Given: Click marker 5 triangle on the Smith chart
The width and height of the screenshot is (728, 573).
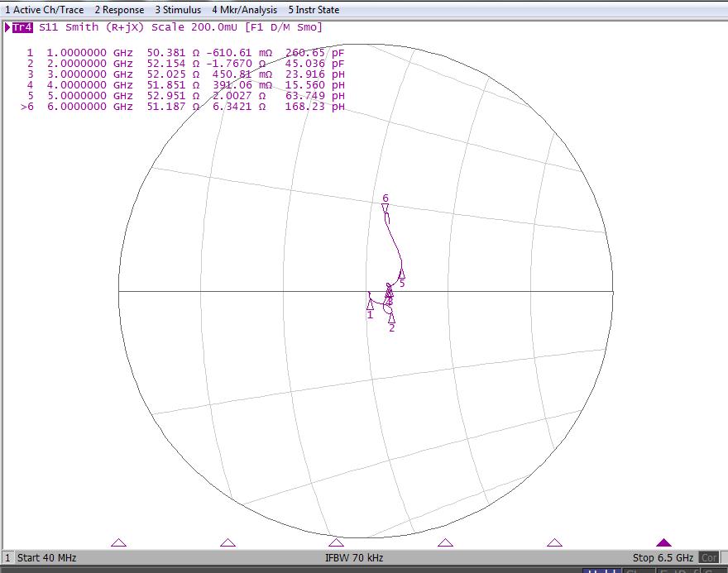Looking at the screenshot, I should (401, 274).
